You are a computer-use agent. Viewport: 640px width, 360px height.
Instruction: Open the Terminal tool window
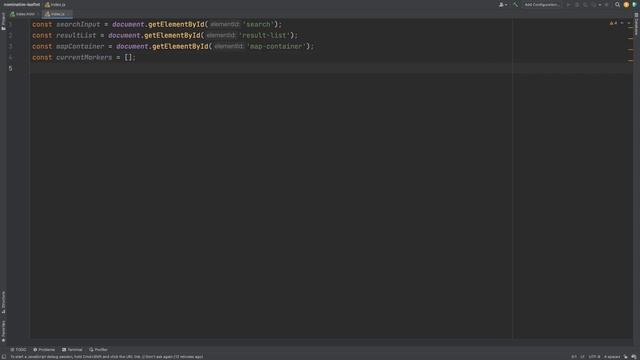pos(72,350)
